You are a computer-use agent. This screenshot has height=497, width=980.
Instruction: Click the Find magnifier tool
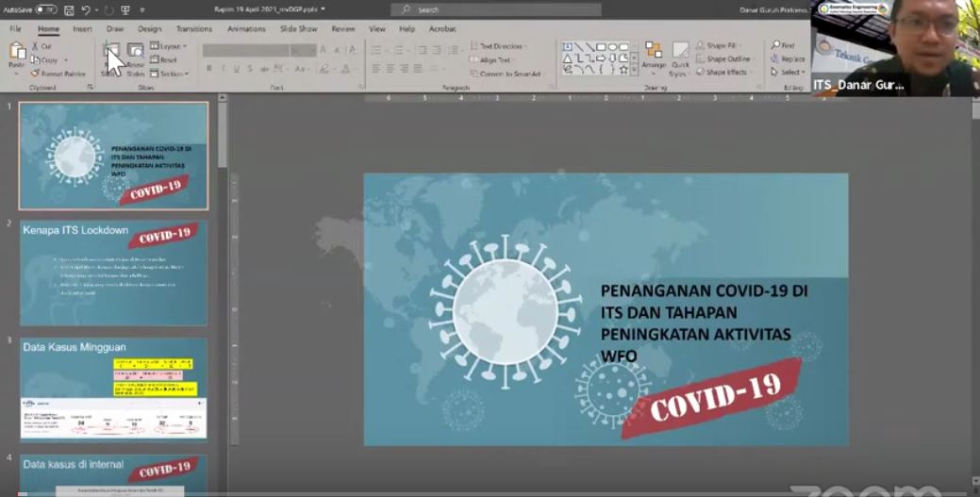tap(783, 45)
